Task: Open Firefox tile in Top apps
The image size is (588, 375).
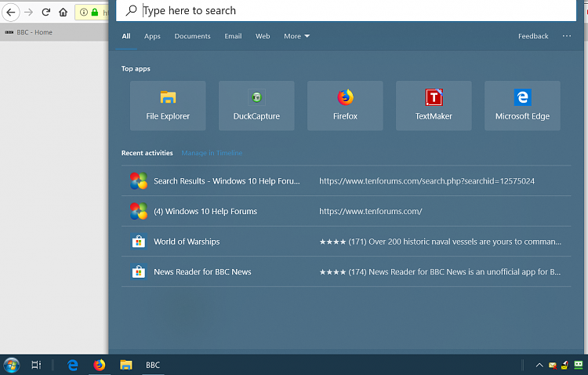Action: (345, 106)
